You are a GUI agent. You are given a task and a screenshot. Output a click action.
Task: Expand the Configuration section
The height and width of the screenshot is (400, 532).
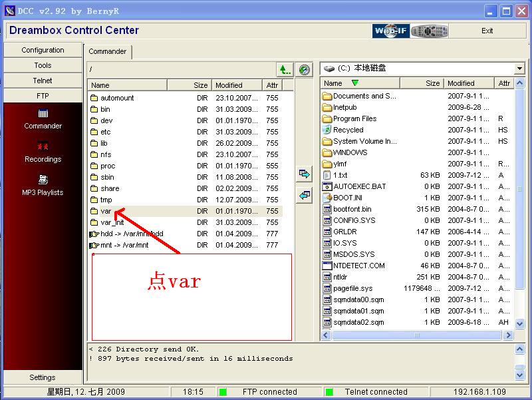(43, 50)
